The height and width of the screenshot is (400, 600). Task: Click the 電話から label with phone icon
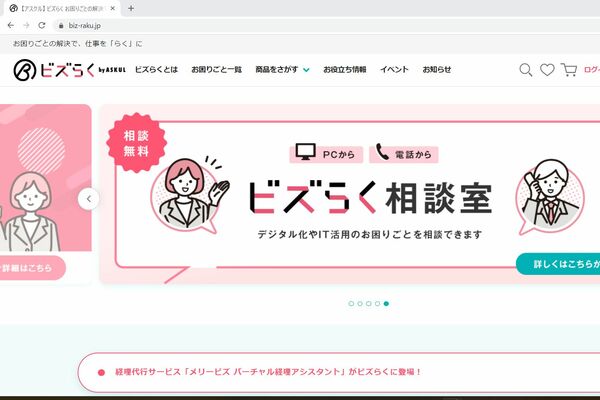pos(404,154)
